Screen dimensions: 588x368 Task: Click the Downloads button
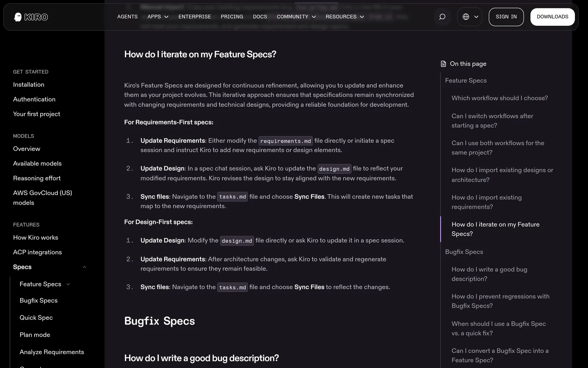[552, 17]
